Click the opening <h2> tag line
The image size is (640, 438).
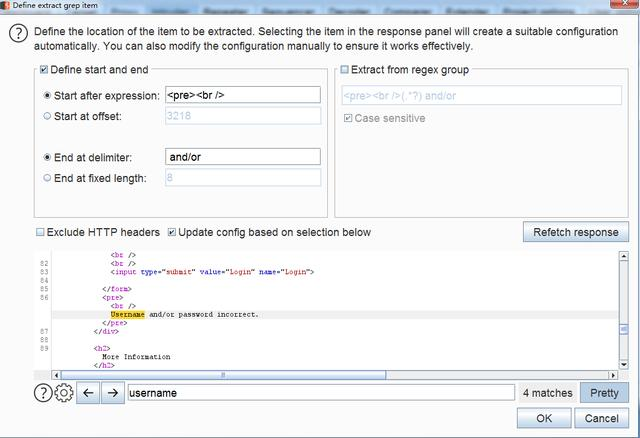102,348
